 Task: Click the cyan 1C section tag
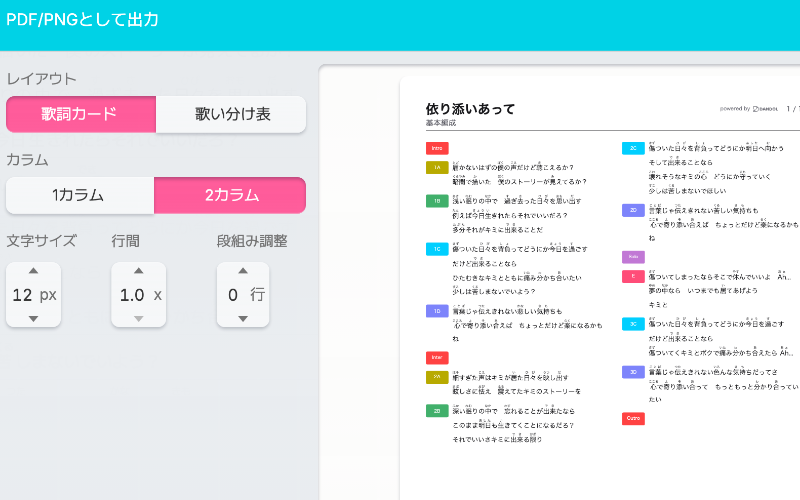pos(437,249)
